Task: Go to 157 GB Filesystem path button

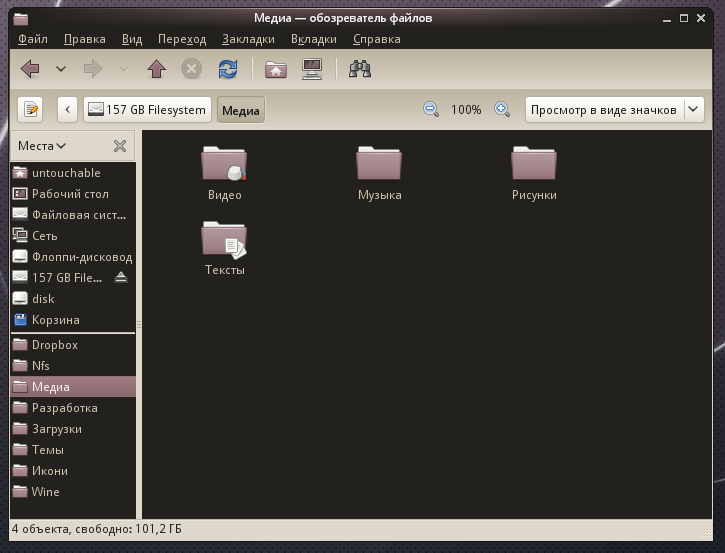Action: [x=147, y=110]
